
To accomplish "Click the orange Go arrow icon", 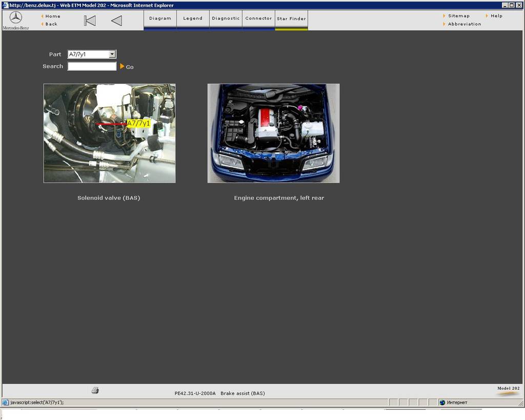I will tap(122, 66).
